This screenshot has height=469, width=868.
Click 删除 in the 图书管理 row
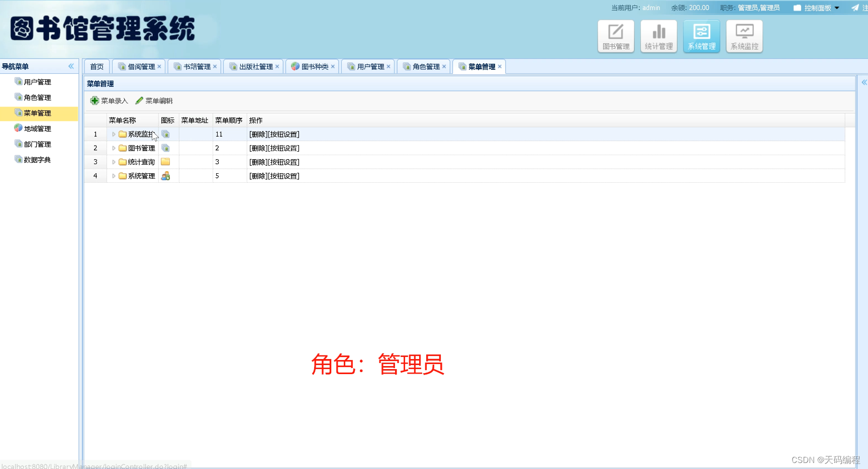(258, 148)
